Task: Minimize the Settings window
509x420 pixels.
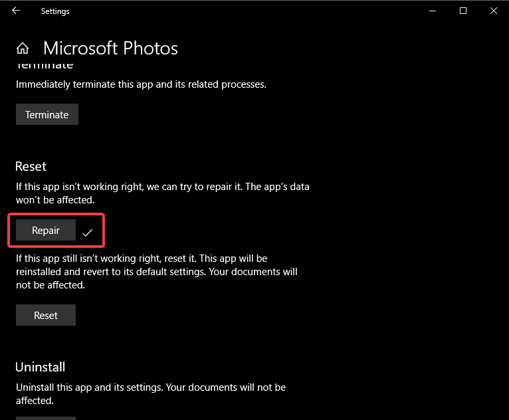Action: tap(433, 11)
